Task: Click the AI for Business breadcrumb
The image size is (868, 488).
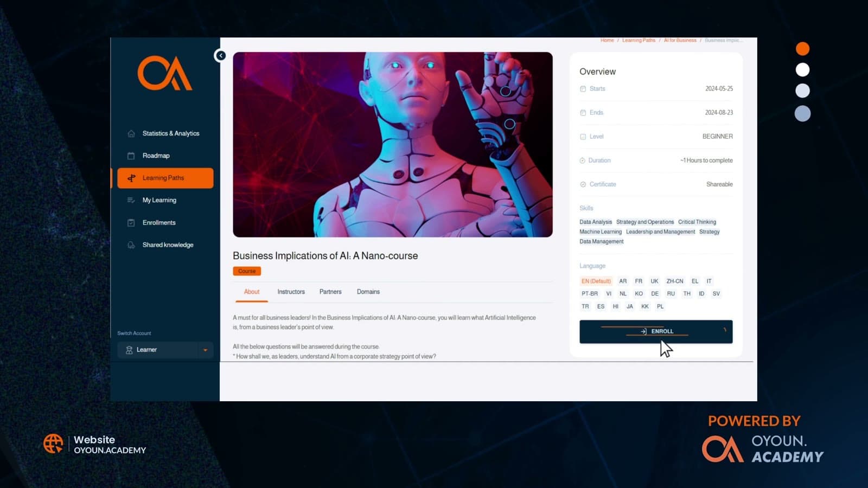Action: [x=680, y=40]
